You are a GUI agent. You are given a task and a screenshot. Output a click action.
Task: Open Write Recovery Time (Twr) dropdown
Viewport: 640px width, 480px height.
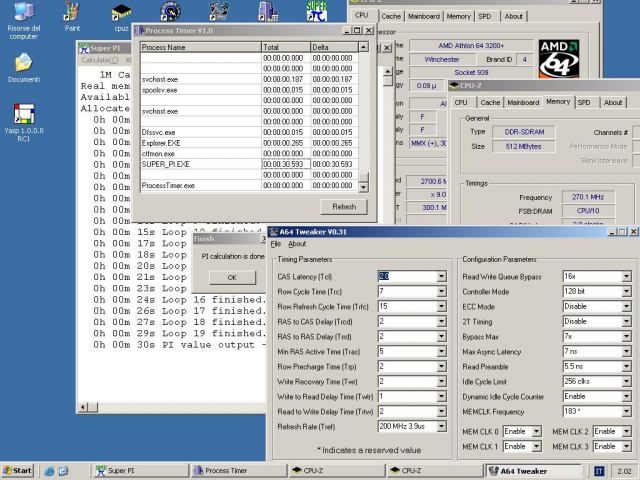tap(441, 382)
